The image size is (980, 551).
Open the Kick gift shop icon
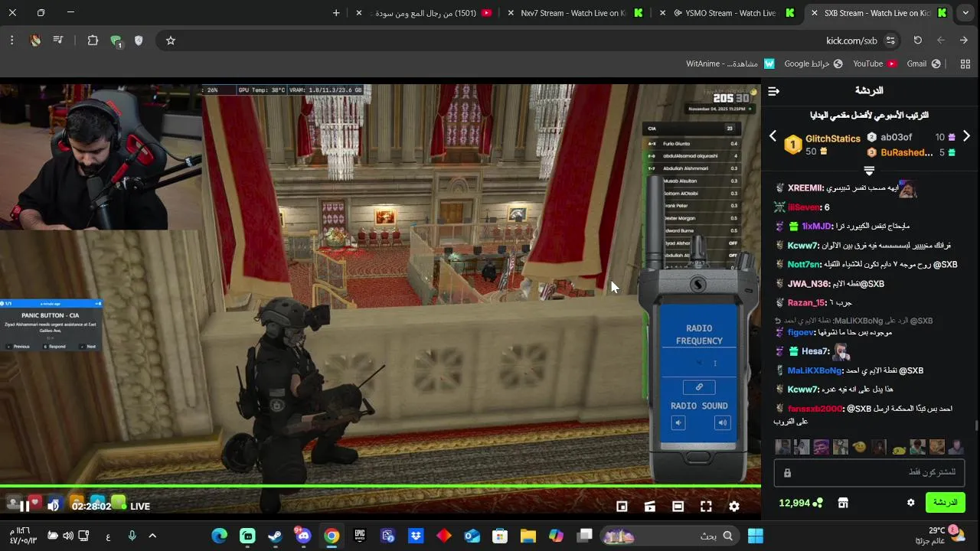843,503
